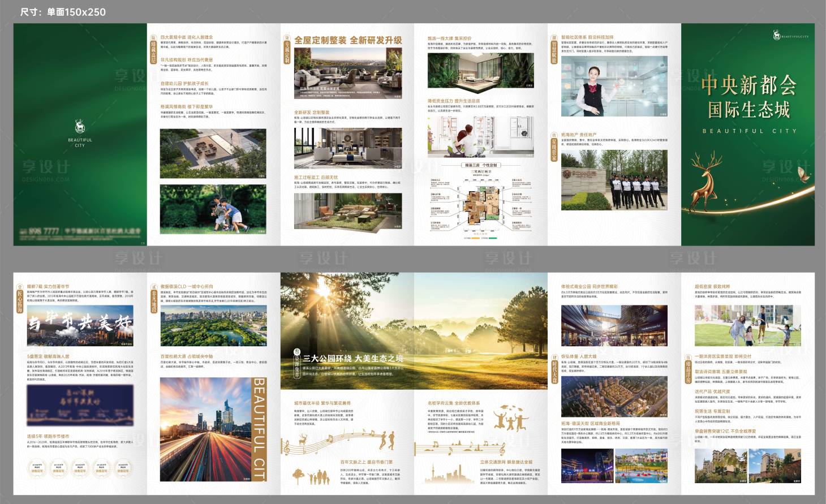Click the terrace lounge furniture photo

[348, 74]
